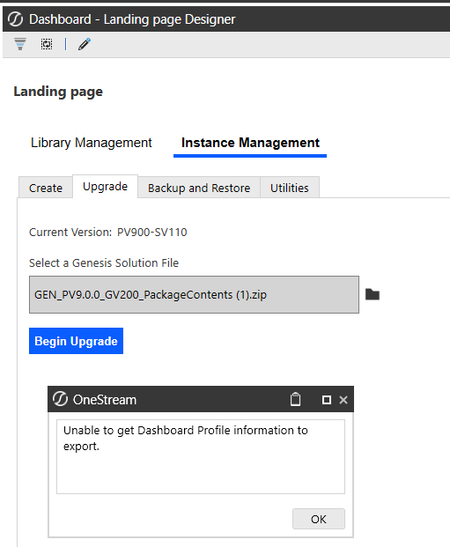Viewport: 450px width, 547px height.
Task: Click inside the error message text box
Action: [201, 457]
